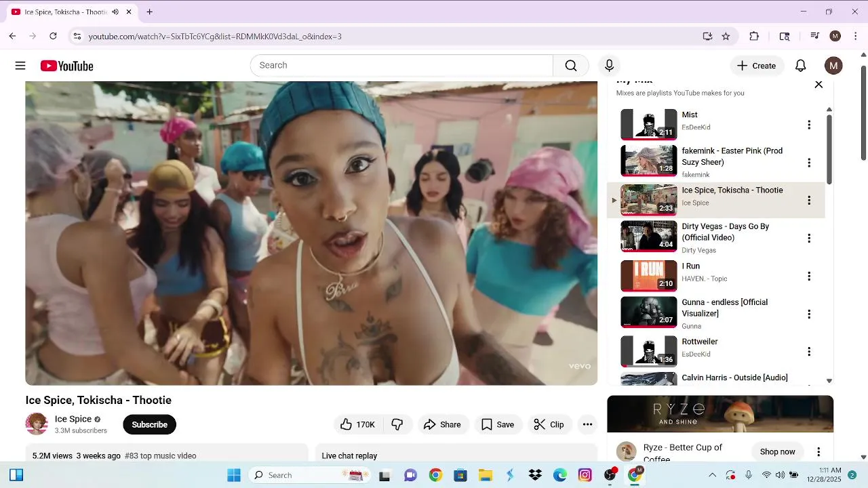Open the #83 top music video link
This screenshot has width=868, height=488.
click(x=161, y=456)
